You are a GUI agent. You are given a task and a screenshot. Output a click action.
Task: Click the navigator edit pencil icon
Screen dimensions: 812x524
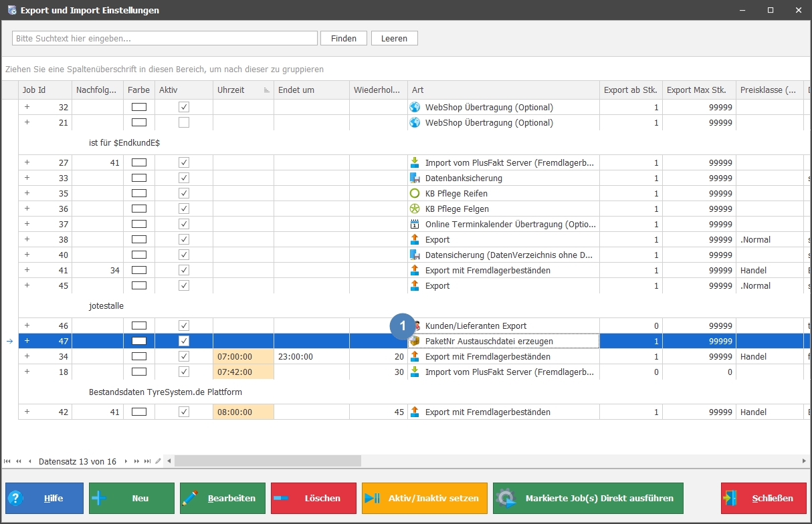click(x=158, y=461)
